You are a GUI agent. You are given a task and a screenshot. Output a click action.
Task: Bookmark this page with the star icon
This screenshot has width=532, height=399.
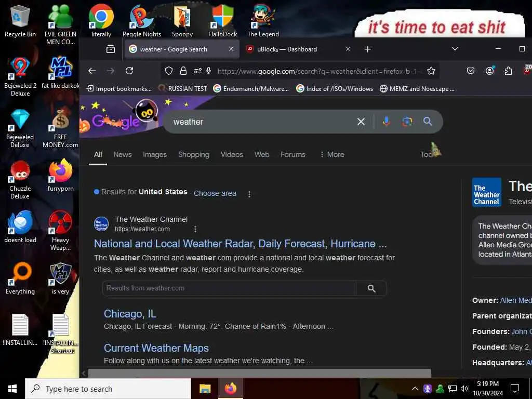431,71
